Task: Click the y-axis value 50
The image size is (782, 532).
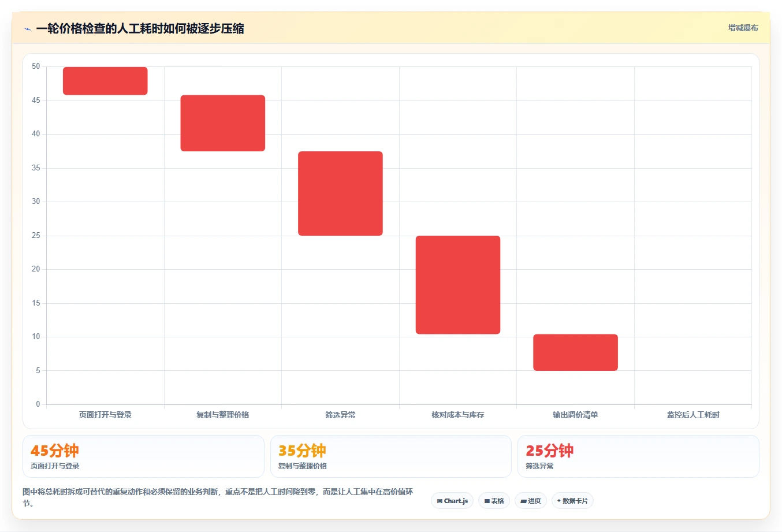Action: [x=36, y=66]
